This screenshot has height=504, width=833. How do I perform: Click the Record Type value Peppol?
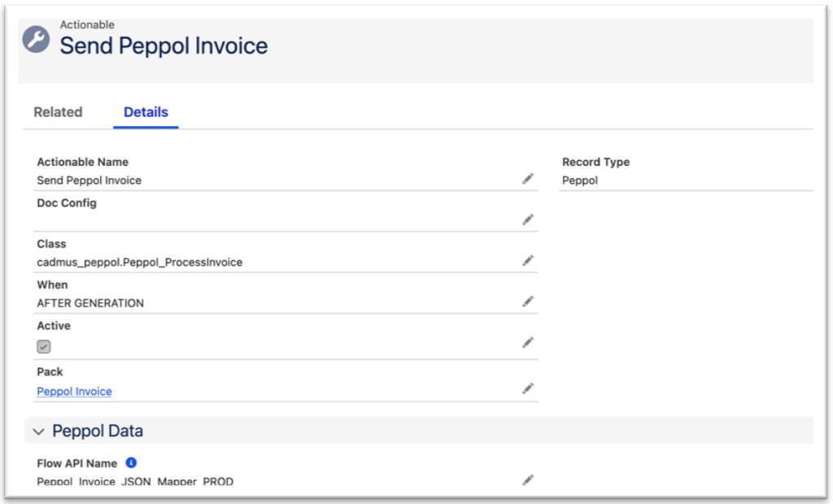[579, 180]
